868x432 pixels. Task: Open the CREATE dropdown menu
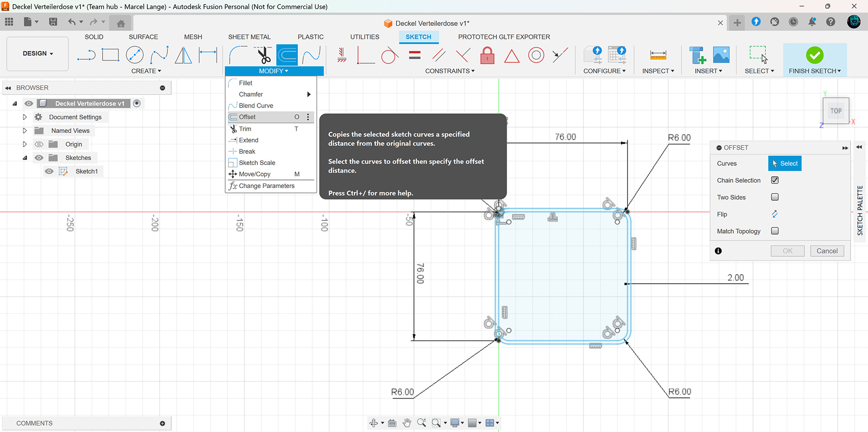click(146, 71)
